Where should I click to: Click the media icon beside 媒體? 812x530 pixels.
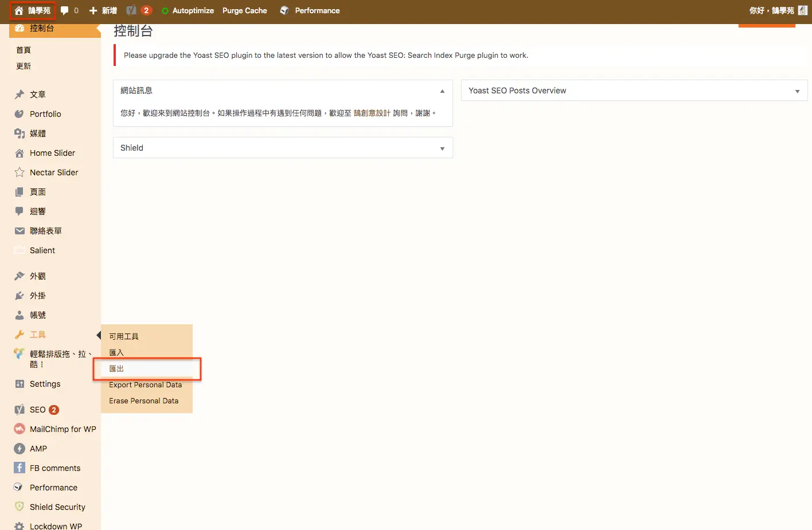19,134
